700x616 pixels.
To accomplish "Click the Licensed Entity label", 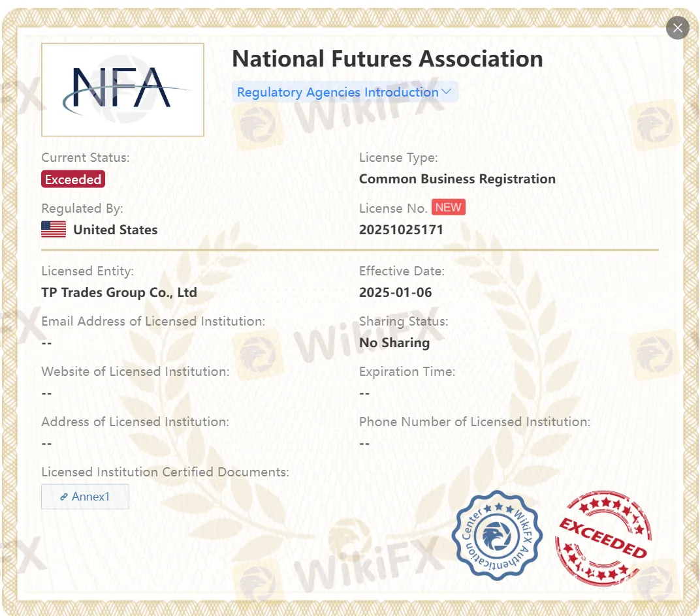I will 87,271.
